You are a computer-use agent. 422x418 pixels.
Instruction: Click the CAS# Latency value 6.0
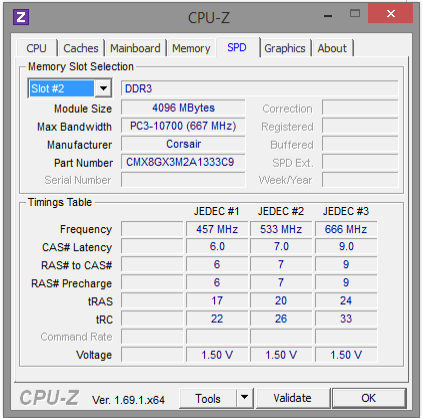click(x=217, y=247)
